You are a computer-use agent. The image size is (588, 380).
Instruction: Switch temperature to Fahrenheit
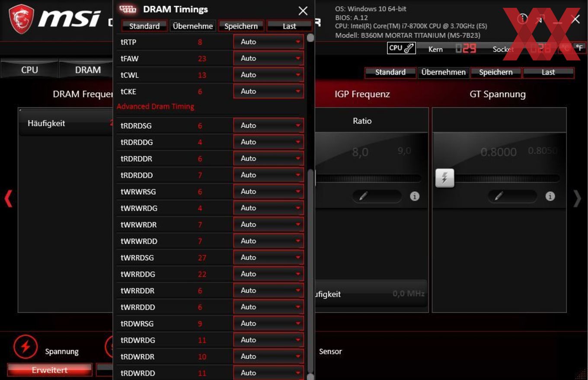pyautogui.click(x=579, y=48)
